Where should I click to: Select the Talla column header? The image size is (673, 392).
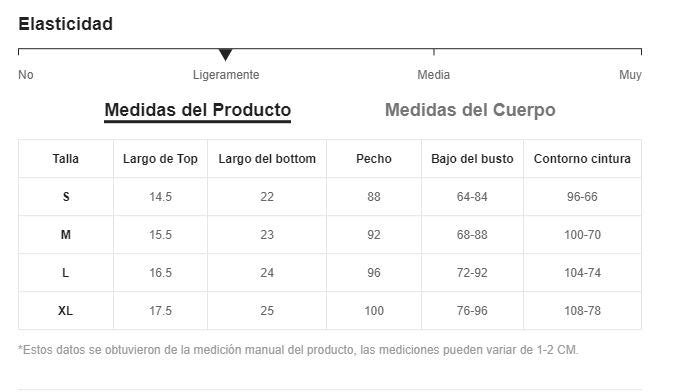(66, 159)
